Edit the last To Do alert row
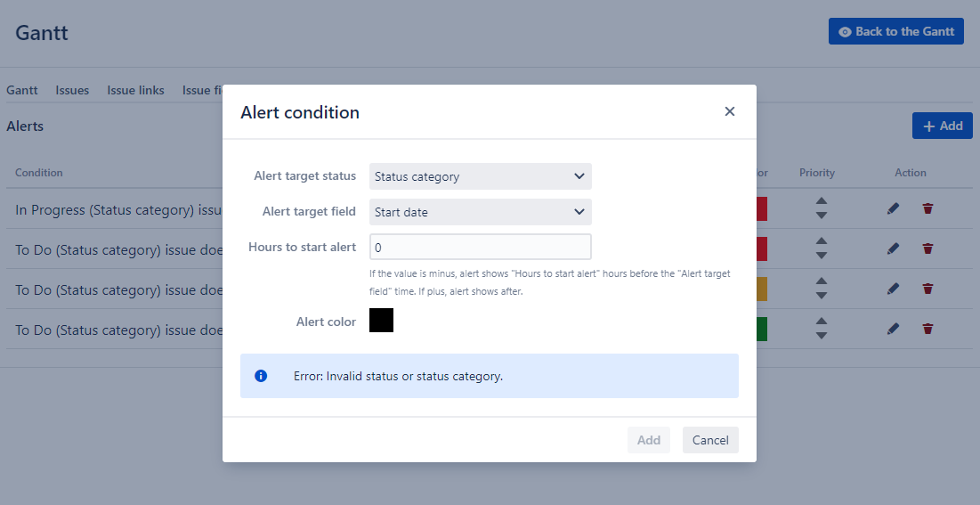The width and height of the screenshot is (980, 505). point(894,329)
